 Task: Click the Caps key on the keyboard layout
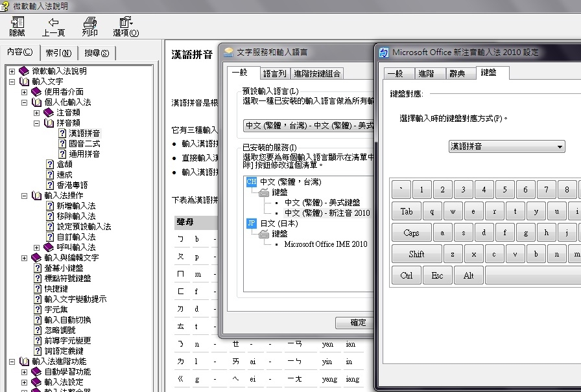tap(411, 233)
